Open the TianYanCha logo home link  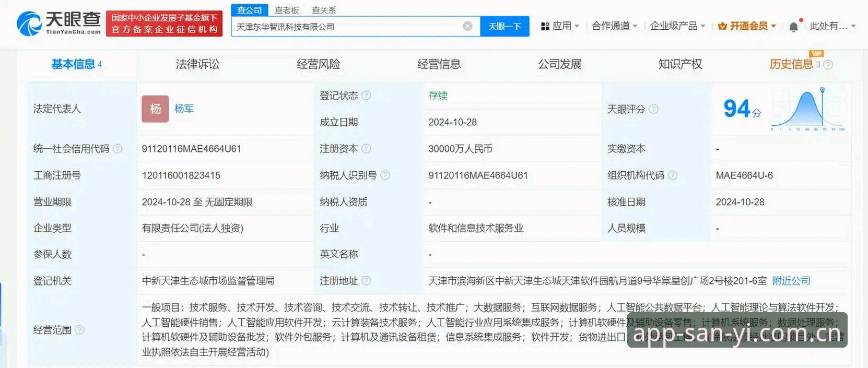tap(59, 23)
